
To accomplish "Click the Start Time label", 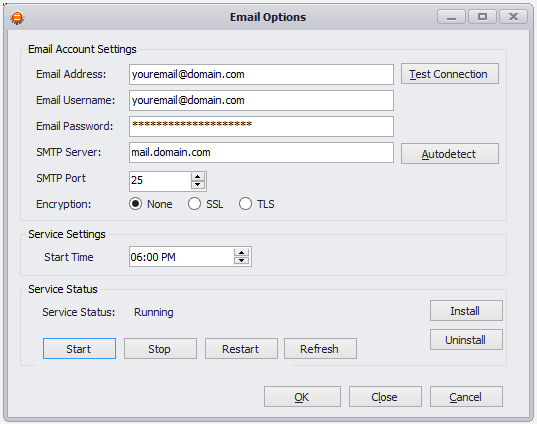I will pyautogui.click(x=68, y=257).
